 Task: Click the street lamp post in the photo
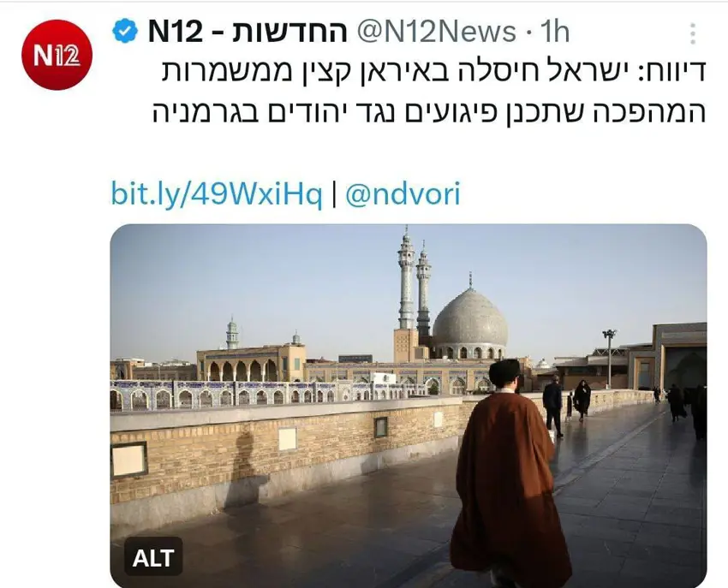pyautogui.click(x=609, y=359)
